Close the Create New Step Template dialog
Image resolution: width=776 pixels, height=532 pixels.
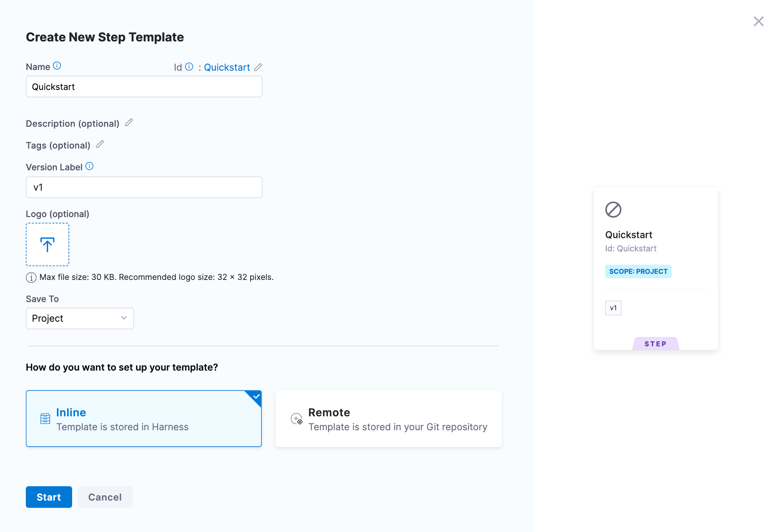pos(759,21)
